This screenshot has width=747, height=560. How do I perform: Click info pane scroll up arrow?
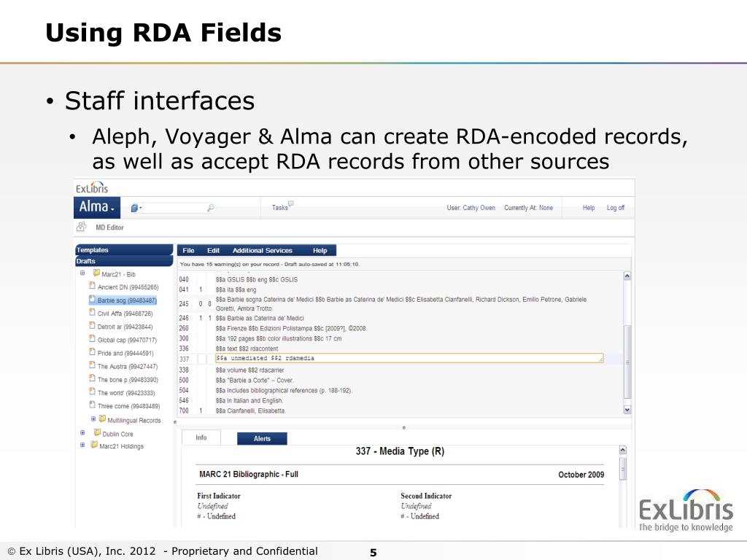623,450
